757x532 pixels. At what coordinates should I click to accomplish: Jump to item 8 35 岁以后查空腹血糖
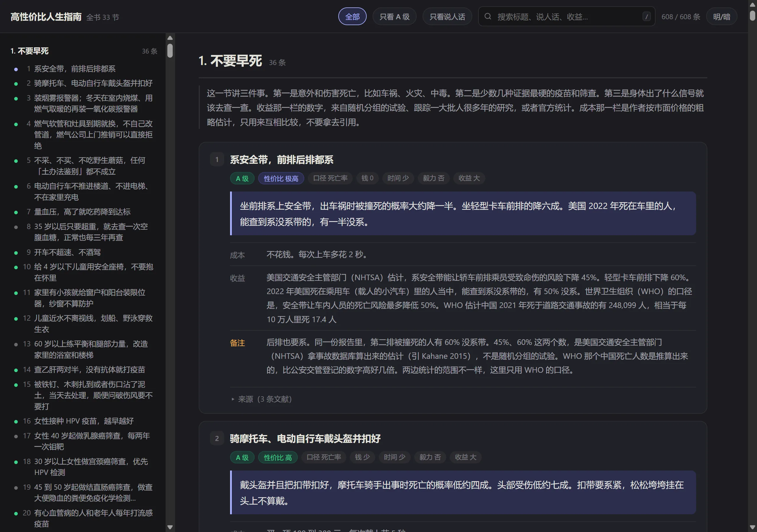pyautogui.click(x=84, y=232)
